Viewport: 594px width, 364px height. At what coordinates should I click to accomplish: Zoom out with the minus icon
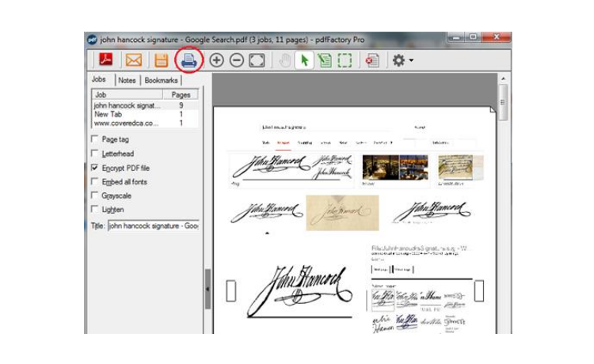click(237, 61)
